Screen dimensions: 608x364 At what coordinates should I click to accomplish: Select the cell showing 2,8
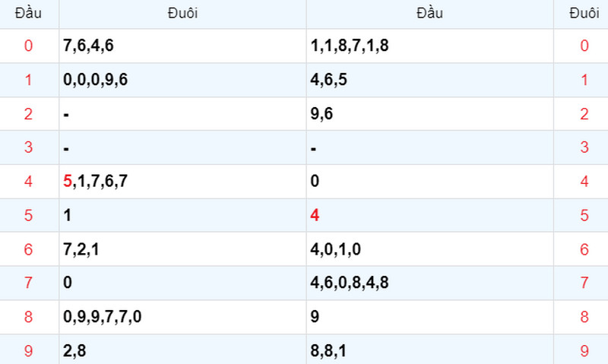(x=182, y=350)
